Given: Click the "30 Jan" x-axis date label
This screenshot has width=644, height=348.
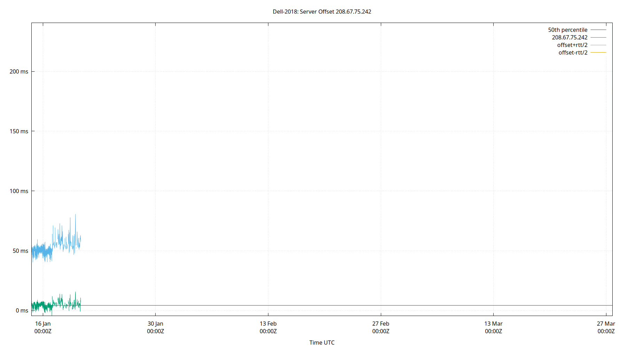Looking at the screenshot, I should tap(155, 324).
